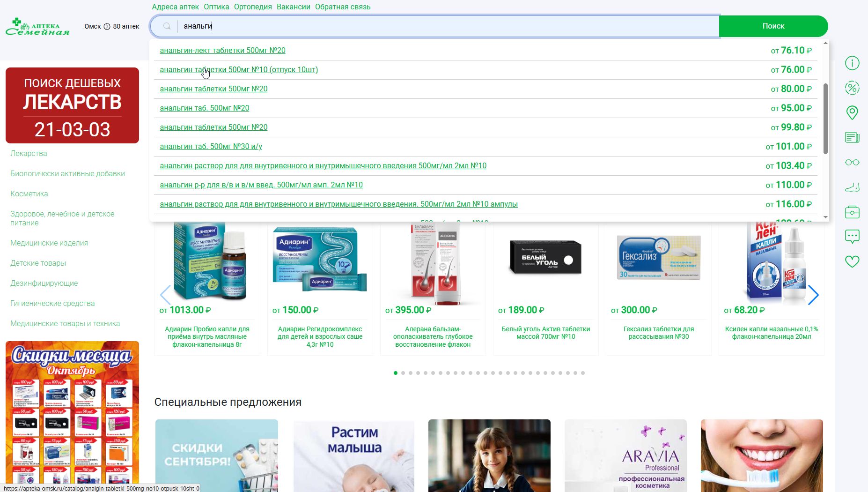Viewport: 868px width, 492px height.
Task: Select suggestion анальгин р-р для в/в и в/м введ. ампулы
Action: [261, 185]
